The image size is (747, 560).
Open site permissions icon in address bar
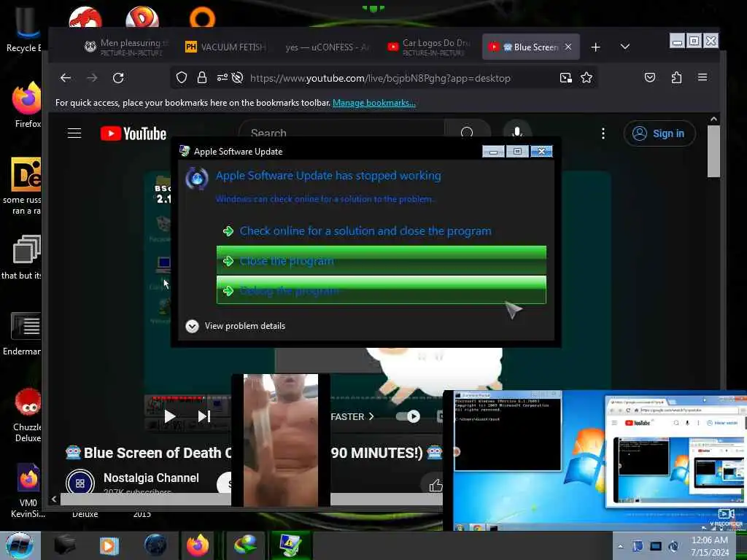(x=222, y=77)
